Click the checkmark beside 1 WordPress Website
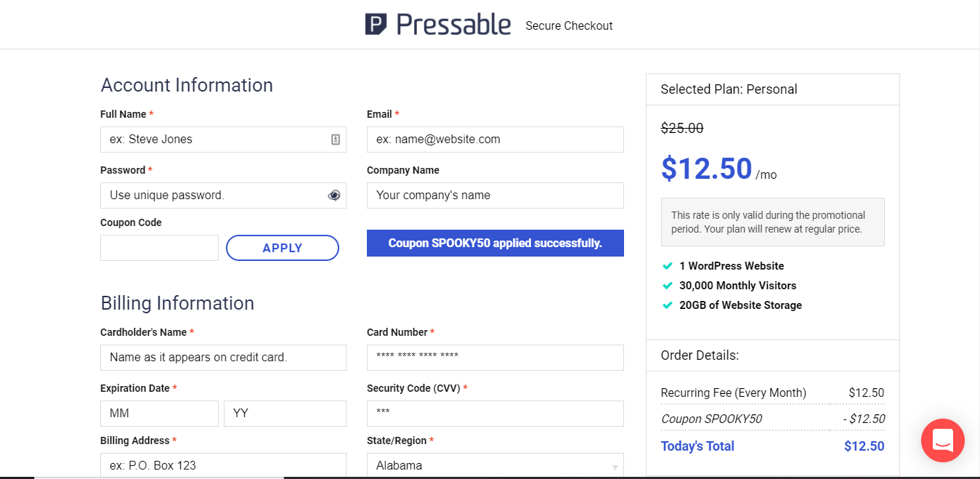The image size is (980, 479). point(667,266)
